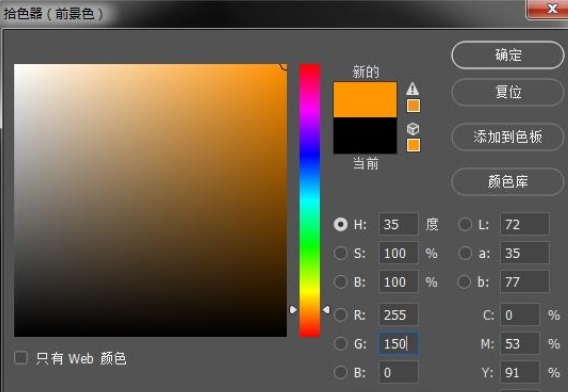Click the L field showing 72
The width and height of the screenshot is (568, 392).
click(x=525, y=224)
